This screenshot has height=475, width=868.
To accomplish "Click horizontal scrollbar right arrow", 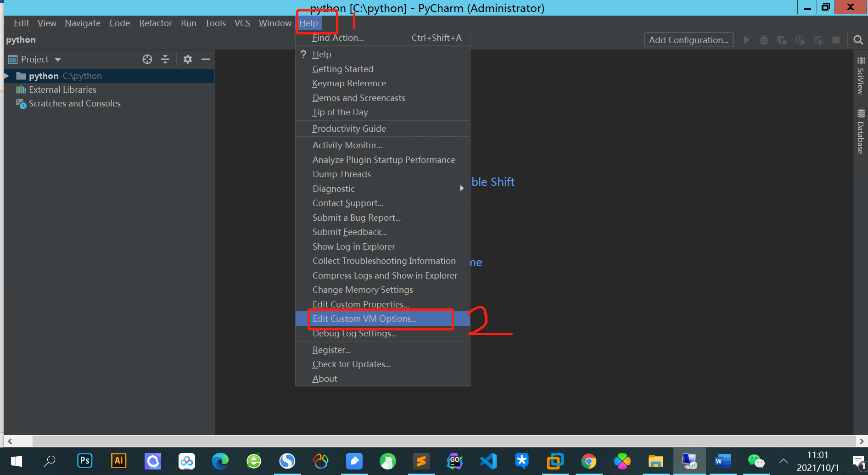I will click(x=862, y=441).
